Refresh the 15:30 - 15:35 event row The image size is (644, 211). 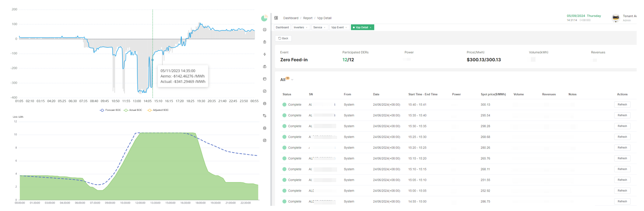tap(622, 126)
